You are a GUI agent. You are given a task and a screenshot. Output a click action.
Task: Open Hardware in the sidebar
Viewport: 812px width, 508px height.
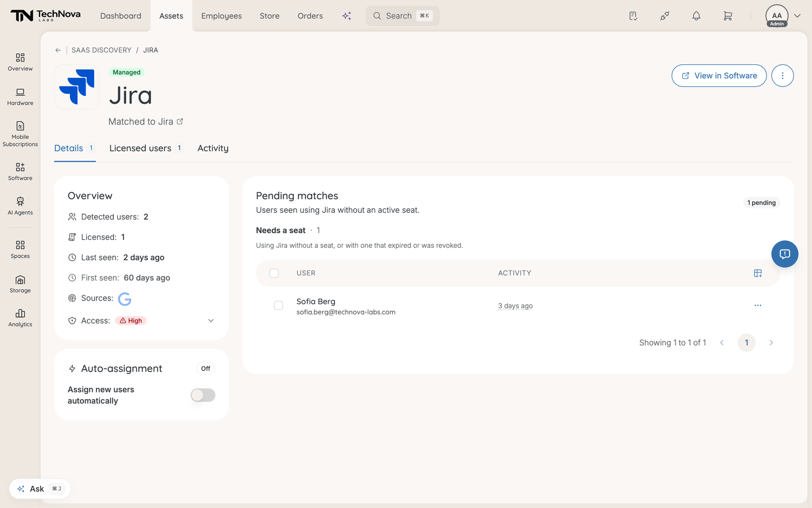click(x=20, y=97)
